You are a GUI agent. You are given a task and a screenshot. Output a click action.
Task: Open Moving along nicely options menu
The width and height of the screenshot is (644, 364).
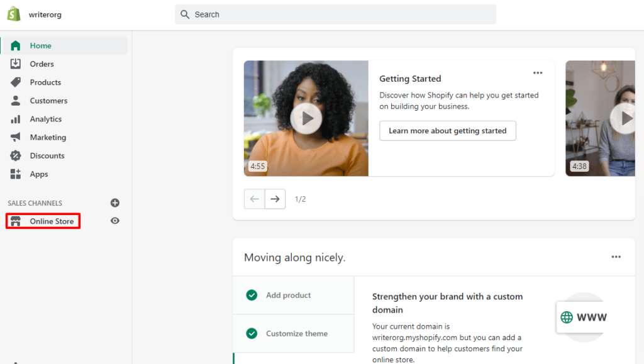[616, 257]
